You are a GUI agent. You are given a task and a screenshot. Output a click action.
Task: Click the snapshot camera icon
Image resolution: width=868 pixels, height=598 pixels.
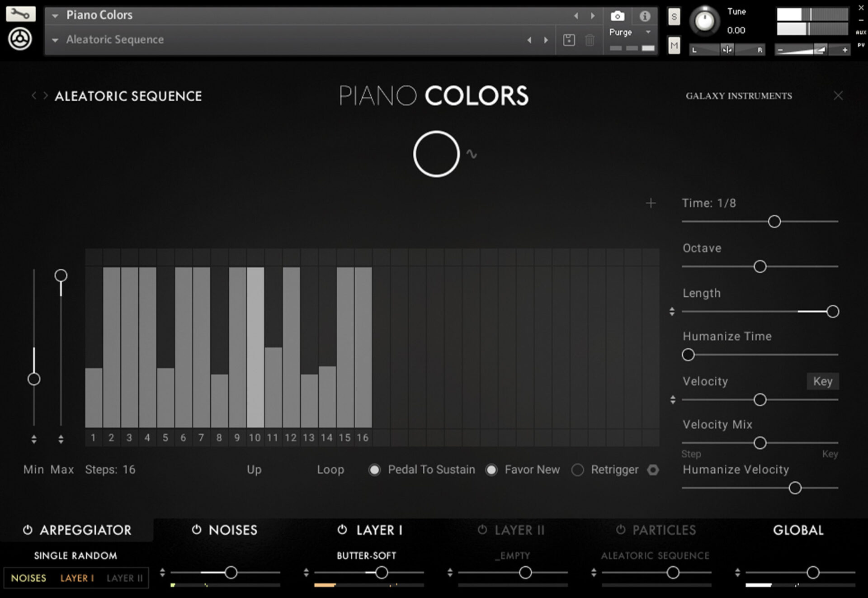pos(617,16)
